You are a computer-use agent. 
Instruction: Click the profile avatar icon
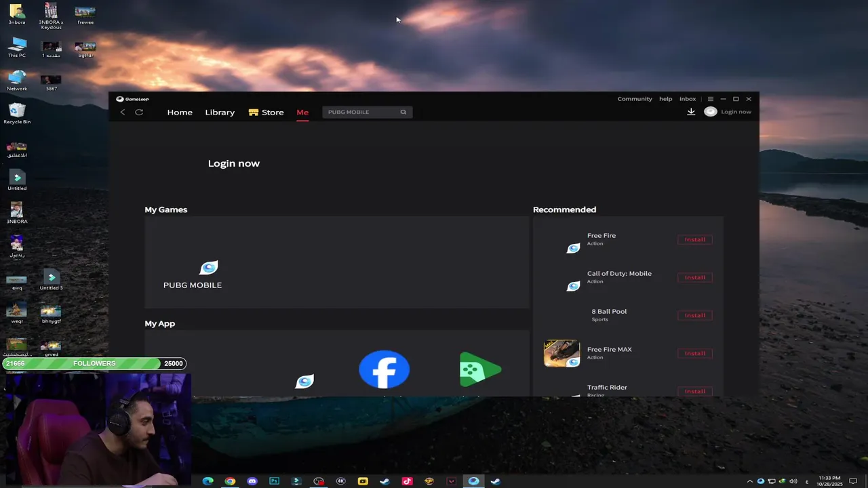[x=711, y=112]
